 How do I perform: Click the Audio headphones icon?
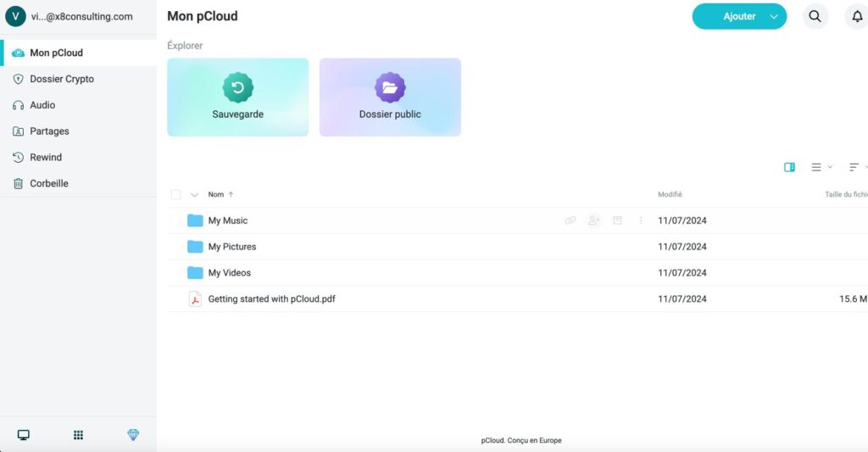tap(19, 104)
